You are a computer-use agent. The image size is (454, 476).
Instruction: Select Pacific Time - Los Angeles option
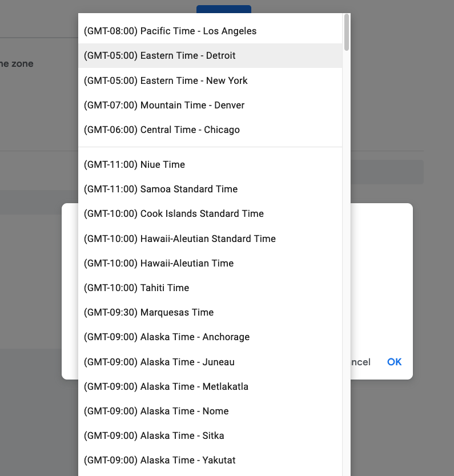[170, 31]
